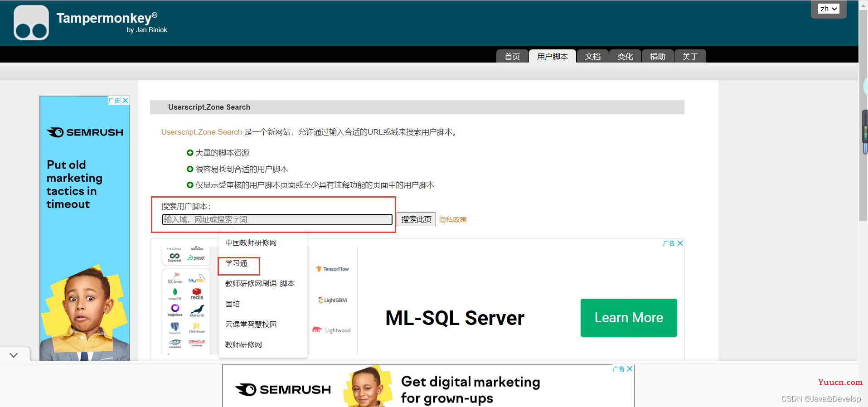Open the 隐私政策 link

(453, 220)
